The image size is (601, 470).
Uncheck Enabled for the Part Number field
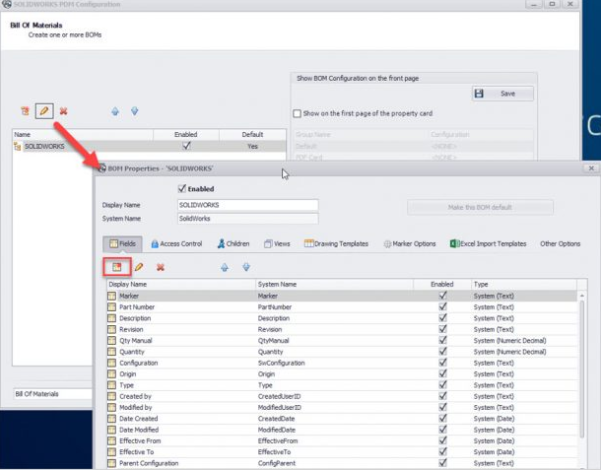coord(442,306)
